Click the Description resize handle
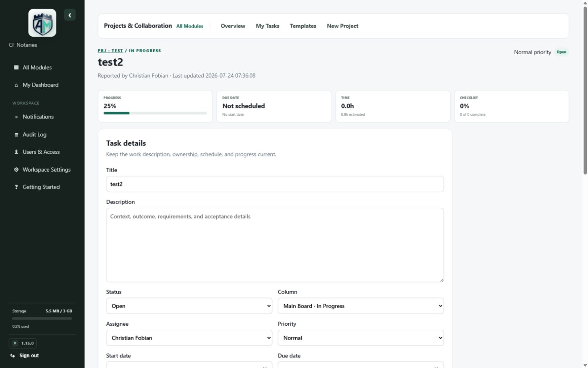Screen dimensions: 588x368 [x=441, y=280]
